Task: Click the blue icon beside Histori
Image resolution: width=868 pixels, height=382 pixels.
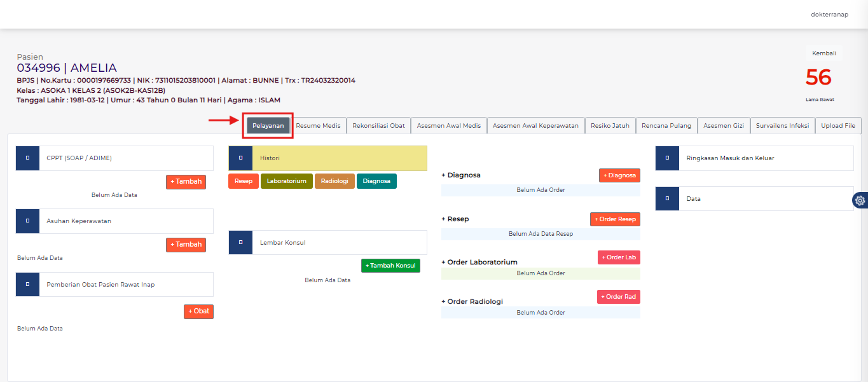Action: click(x=240, y=158)
